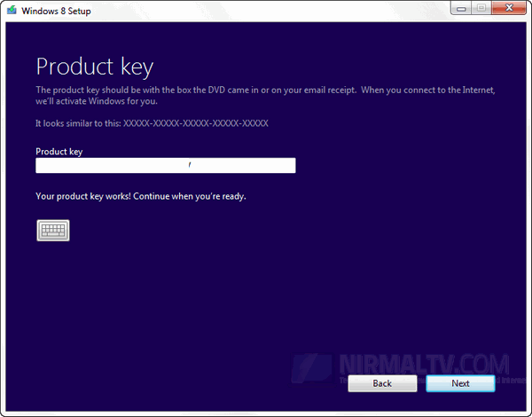532x417 pixels.
Task: Minimize the Windows 8 Setup window
Action: coord(461,8)
